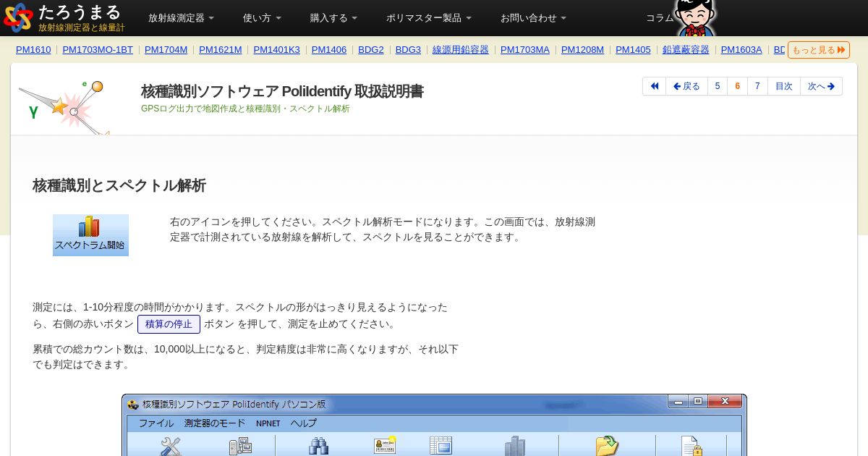Open the 購入する dropdown menu

point(333,18)
